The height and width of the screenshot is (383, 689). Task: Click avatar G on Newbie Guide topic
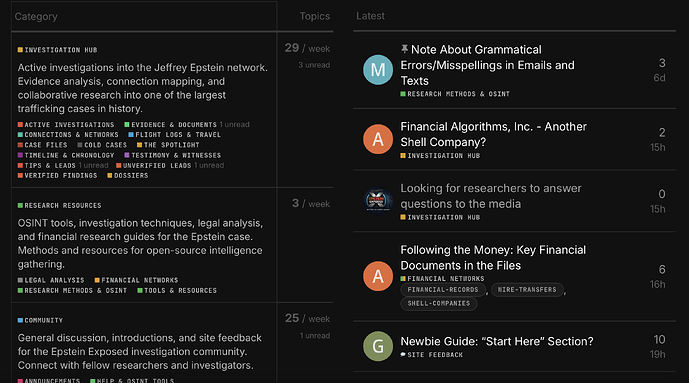(x=378, y=346)
